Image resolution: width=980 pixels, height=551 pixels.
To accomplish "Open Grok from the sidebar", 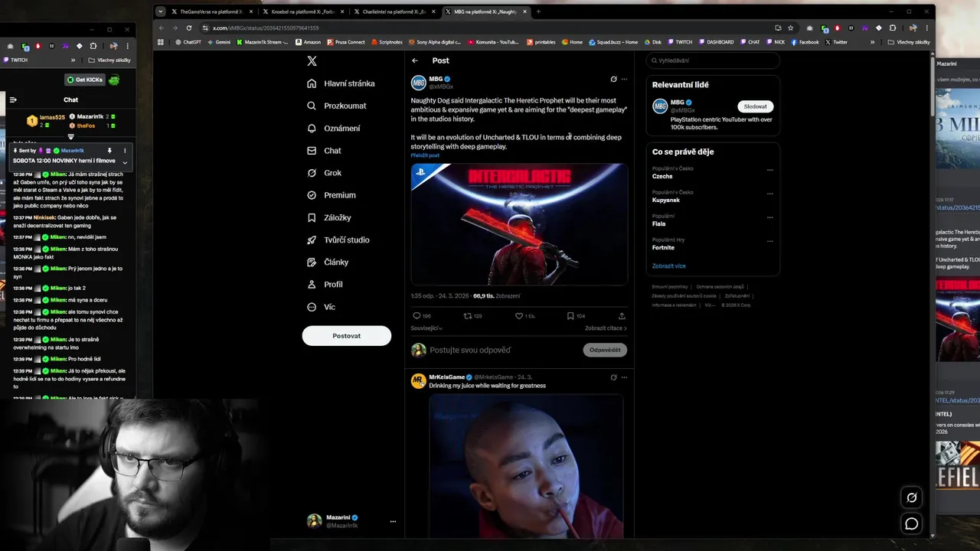I will point(324,173).
